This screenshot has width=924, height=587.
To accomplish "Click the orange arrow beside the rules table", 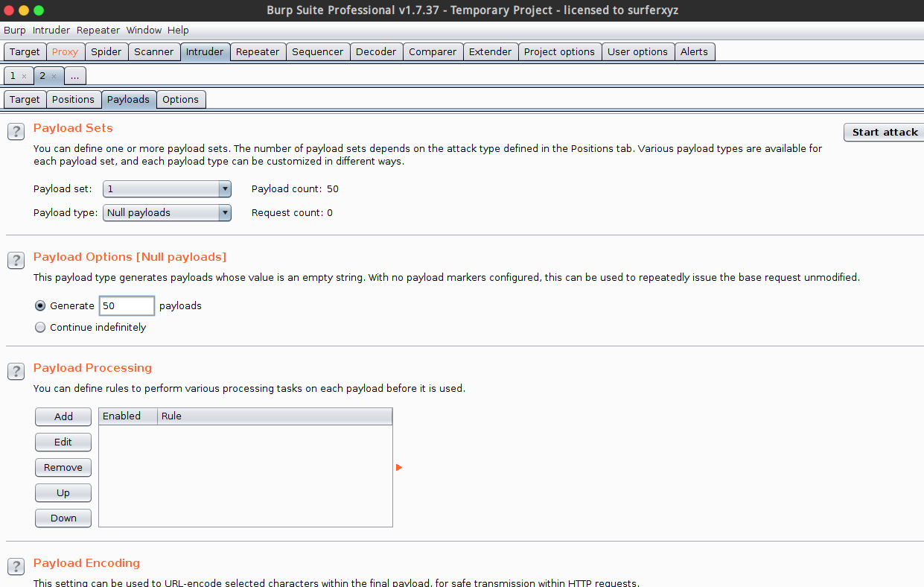I will click(x=399, y=467).
